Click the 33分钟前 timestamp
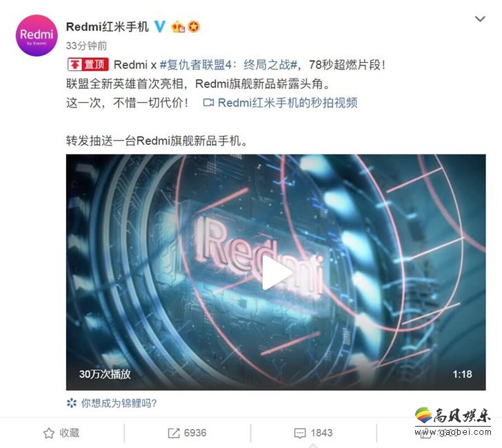This screenshot has width=502, height=448. (x=86, y=45)
